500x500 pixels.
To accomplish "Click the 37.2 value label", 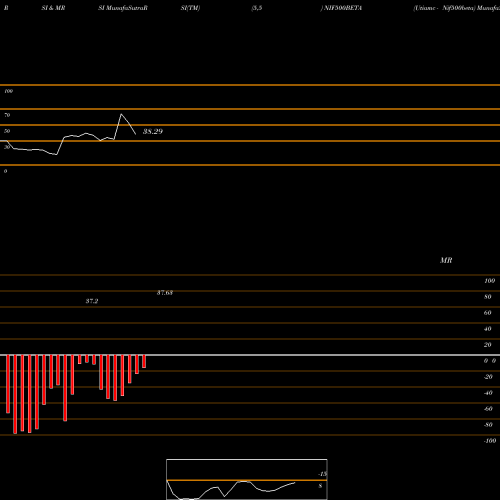I will tap(92, 301).
